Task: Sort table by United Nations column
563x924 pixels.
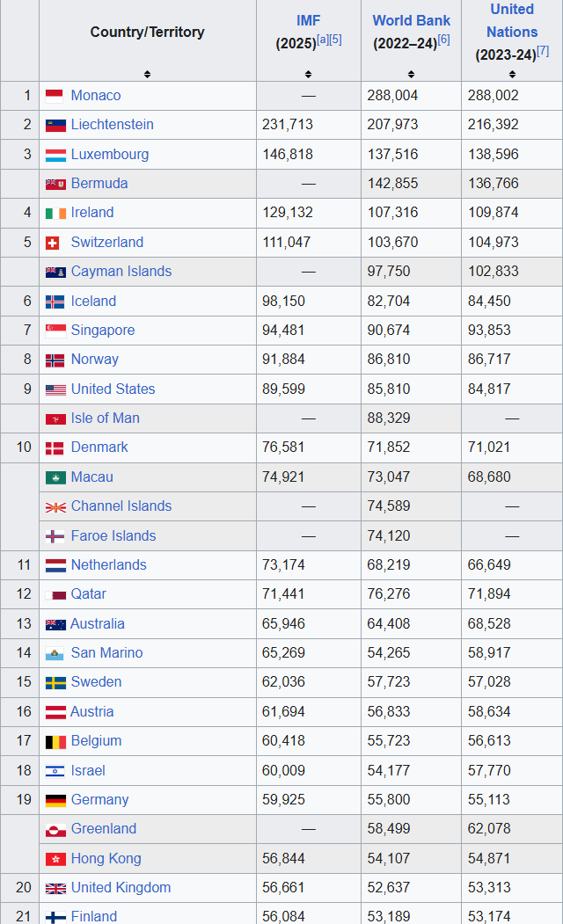Action: [x=512, y=74]
